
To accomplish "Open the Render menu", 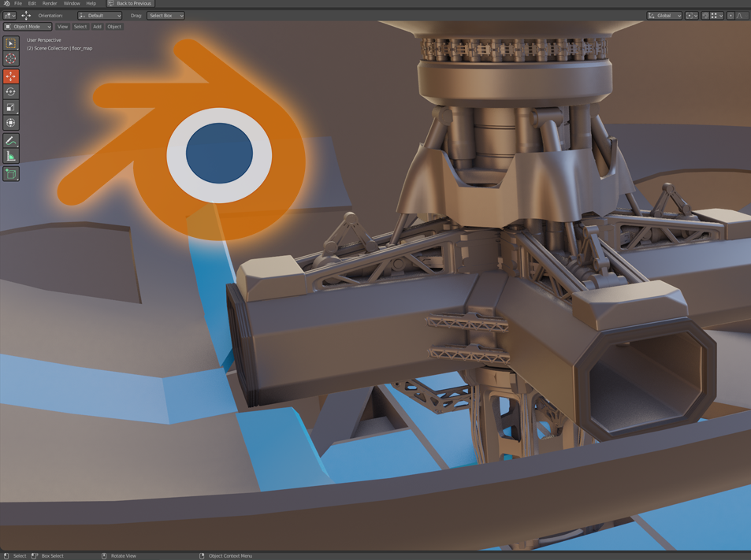I will coord(49,4).
